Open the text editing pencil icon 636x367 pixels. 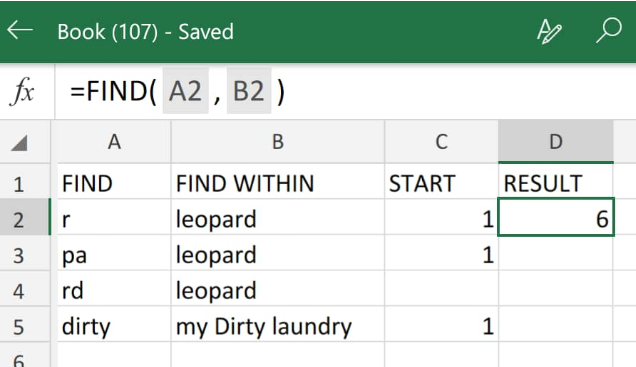tap(549, 31)
